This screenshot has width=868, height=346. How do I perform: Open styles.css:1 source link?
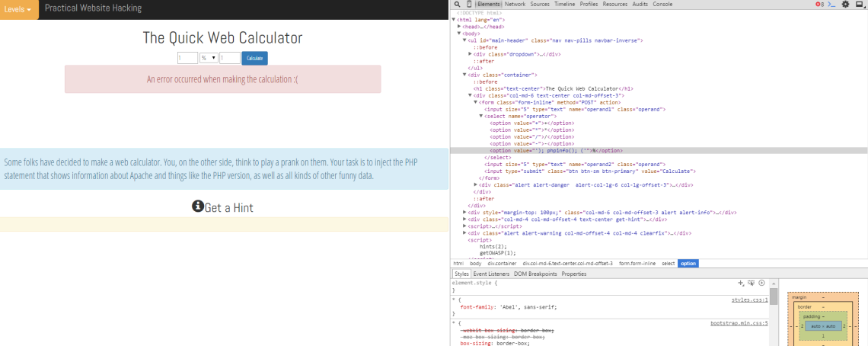[749, 300]
